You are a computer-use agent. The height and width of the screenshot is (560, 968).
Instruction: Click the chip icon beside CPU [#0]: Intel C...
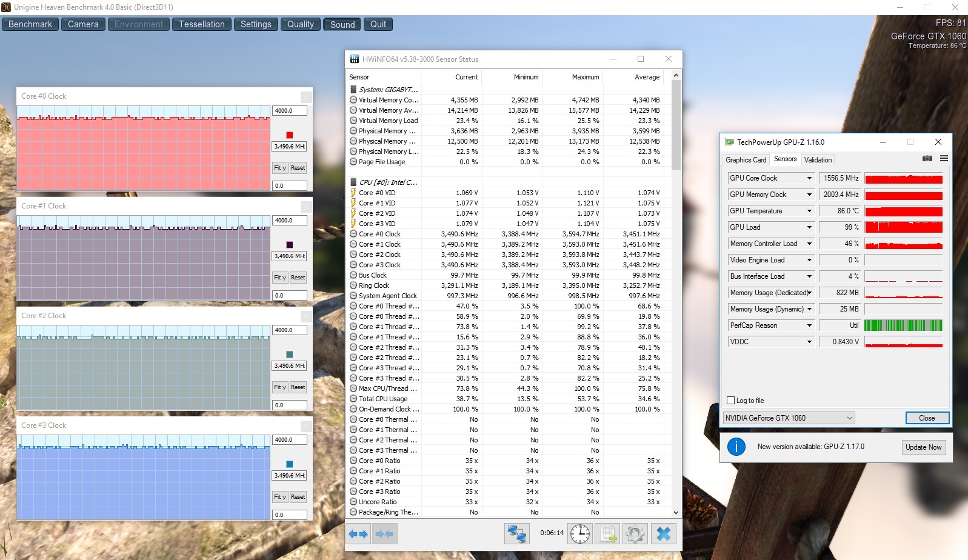[353, 182]
